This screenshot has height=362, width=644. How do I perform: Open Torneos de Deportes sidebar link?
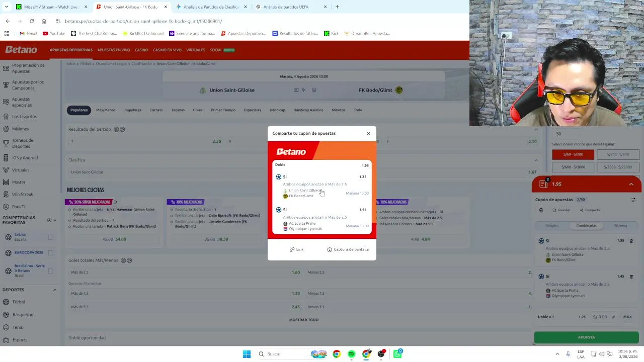pos(23,143)
